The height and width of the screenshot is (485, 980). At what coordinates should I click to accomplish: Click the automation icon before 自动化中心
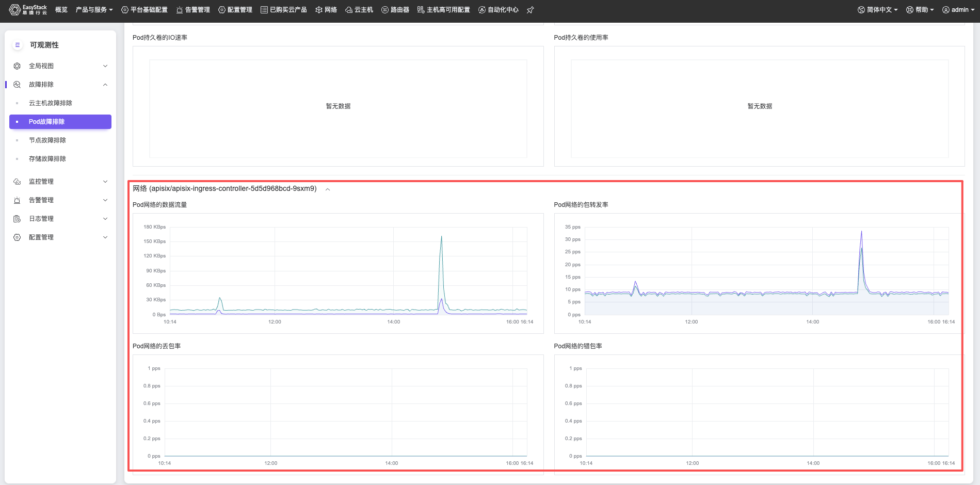(x=482, y=10)
